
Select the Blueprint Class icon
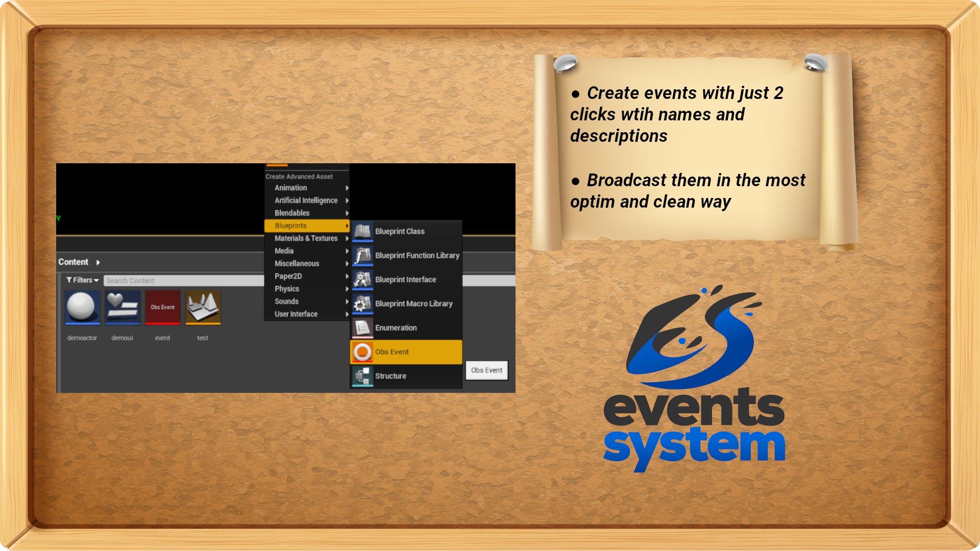tap(362, 231)
